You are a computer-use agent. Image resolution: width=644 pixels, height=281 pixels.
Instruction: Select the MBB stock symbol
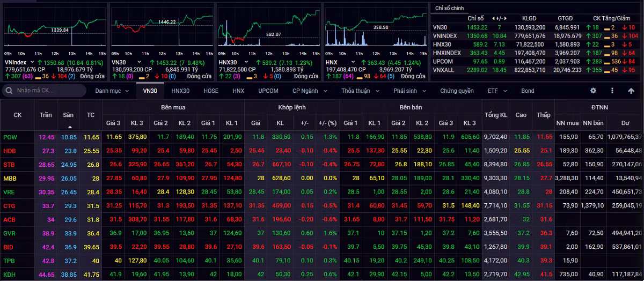[10, 178]
